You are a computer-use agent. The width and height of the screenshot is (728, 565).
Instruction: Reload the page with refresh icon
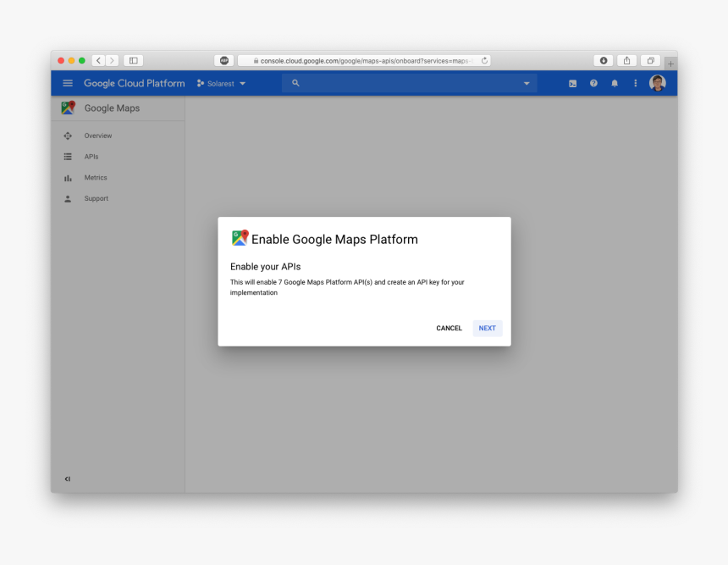[484, 60]
